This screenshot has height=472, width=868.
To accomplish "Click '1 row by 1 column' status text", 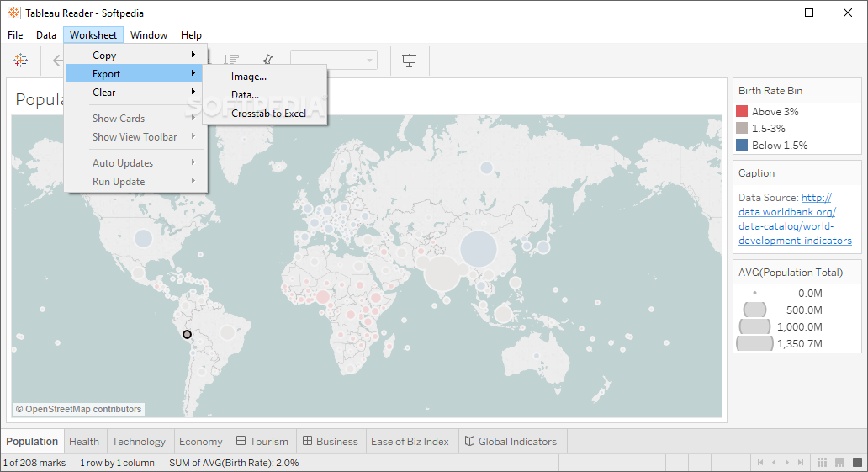I will coord(118,463).
